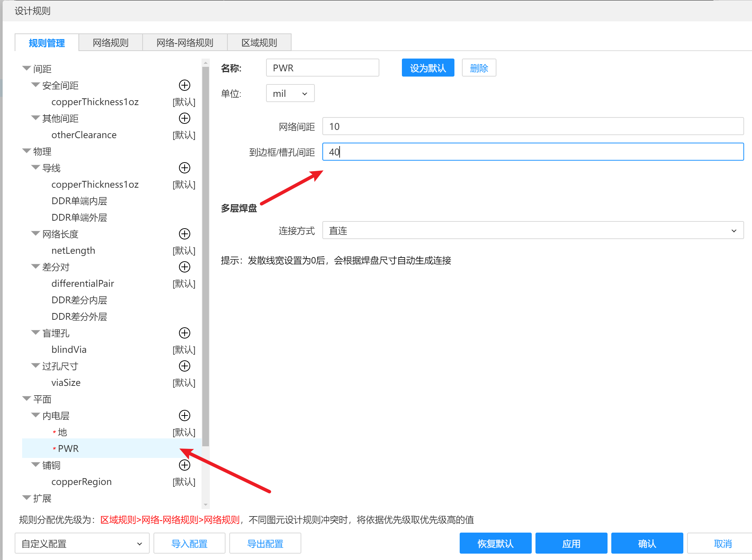Viewport: 752px width, 560px height.
Task: Add new 内电层 rule
Action: pyautogui.click(x=184, y=415)
